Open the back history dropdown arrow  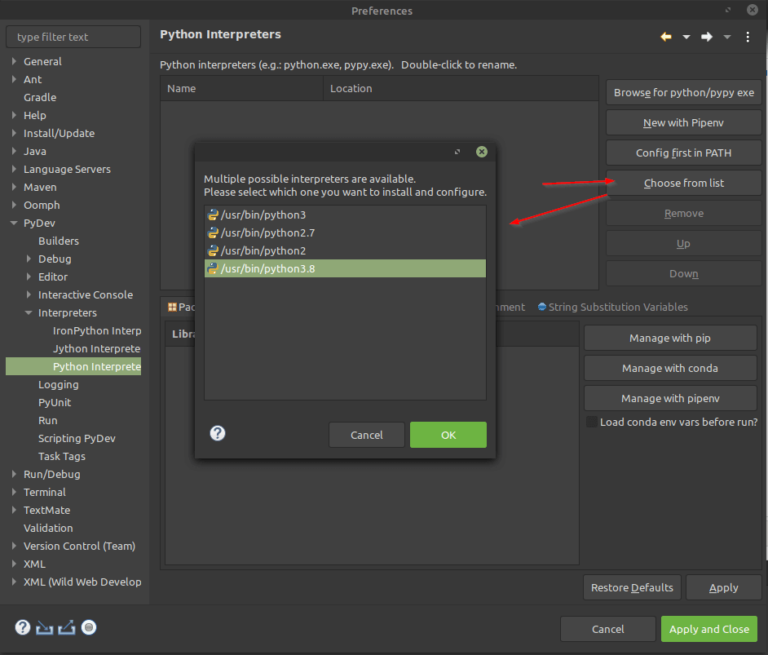(x=686, y=37)
